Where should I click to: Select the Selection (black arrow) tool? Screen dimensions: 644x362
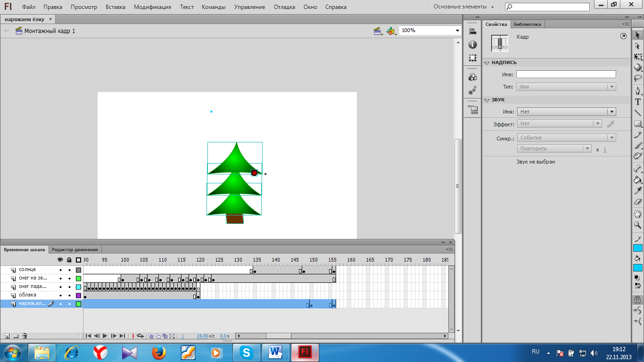(x=637, y=35)
